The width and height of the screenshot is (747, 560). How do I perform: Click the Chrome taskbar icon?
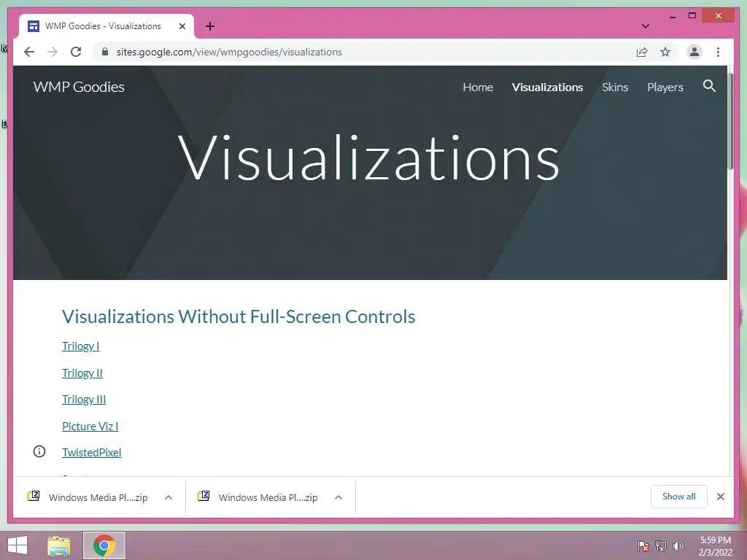tap(104, 545)
